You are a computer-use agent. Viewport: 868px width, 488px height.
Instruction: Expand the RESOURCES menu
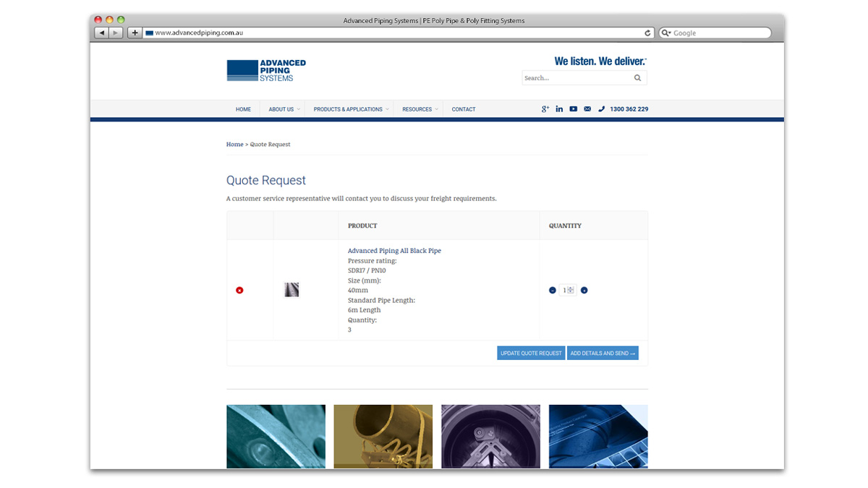coord(420,109)
